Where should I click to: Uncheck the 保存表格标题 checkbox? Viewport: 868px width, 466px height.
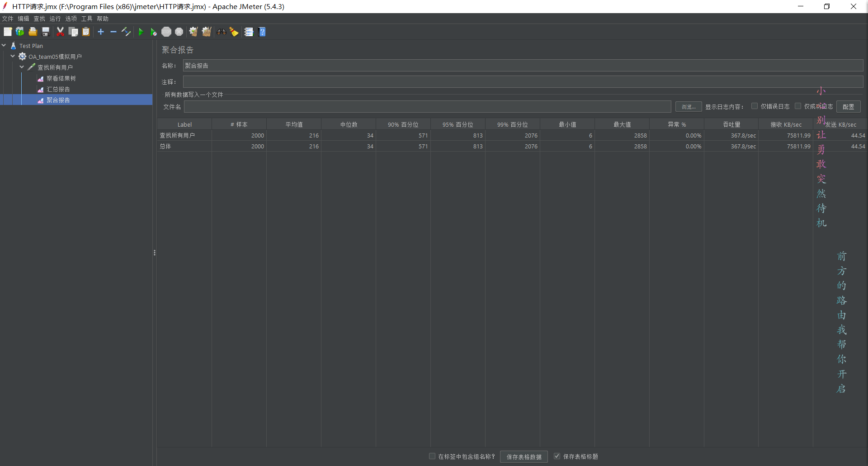(x=557, y=456)
